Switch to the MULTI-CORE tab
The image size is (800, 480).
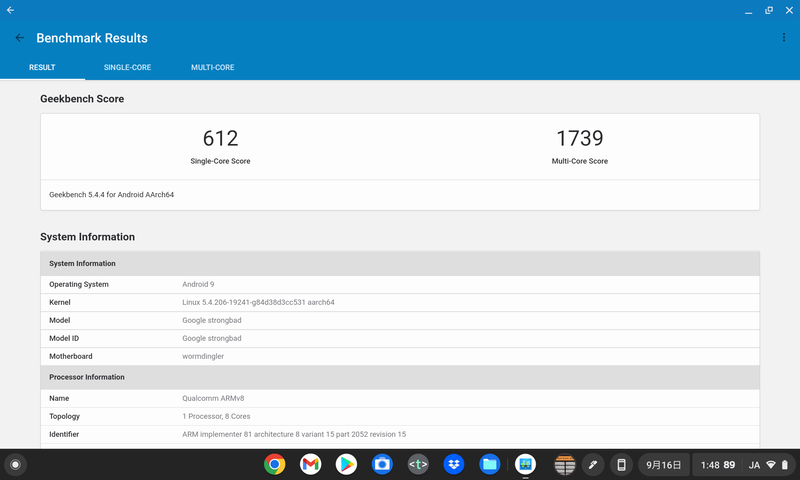(x=213, y=67)
